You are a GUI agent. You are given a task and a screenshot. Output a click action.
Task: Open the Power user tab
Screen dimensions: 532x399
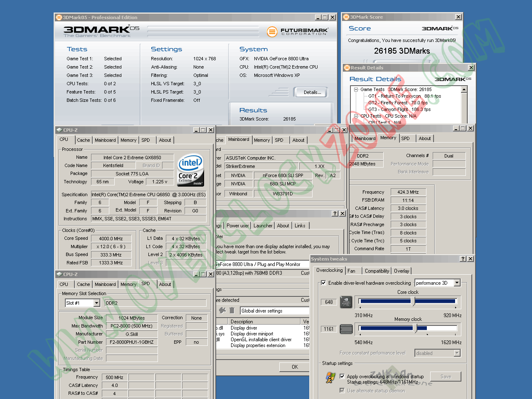click(x=238, y=226)
